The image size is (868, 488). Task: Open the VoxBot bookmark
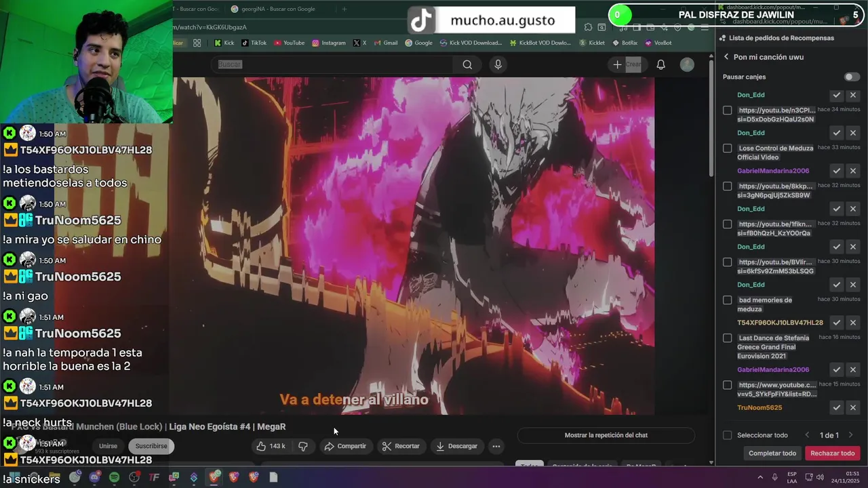click(x=658, y=43)
